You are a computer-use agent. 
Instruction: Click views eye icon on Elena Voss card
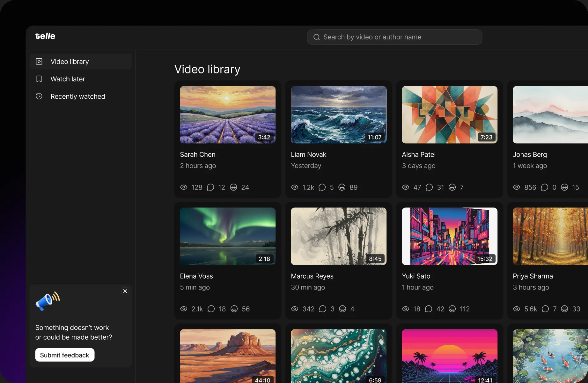pyautogui.click(x=184, y=309)
